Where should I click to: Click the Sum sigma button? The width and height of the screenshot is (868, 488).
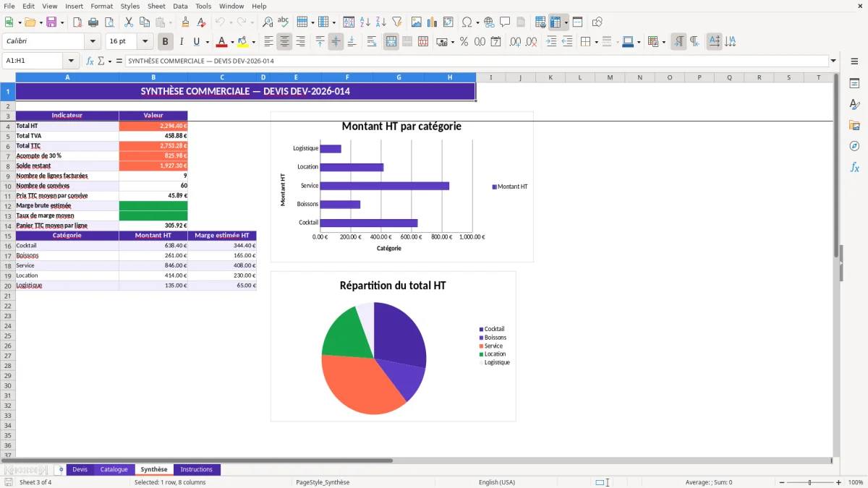click(101, 61)
